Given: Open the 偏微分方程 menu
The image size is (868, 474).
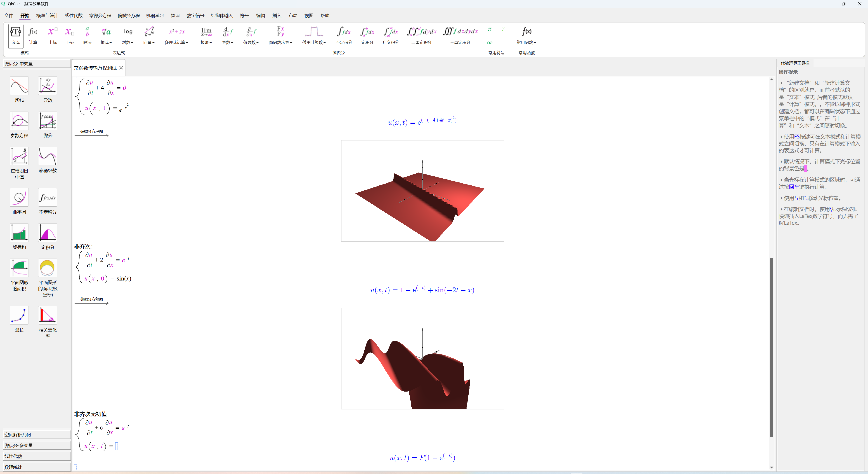Looking at the screenshot, I should click(128, 16).
